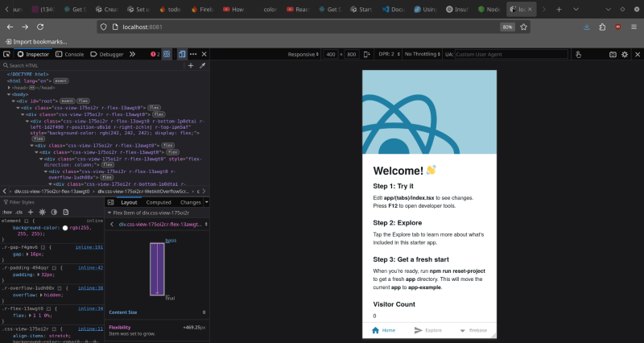Click the Search HTML field
This screenshot has height=343, width=644.
click(x=93, y=65)
